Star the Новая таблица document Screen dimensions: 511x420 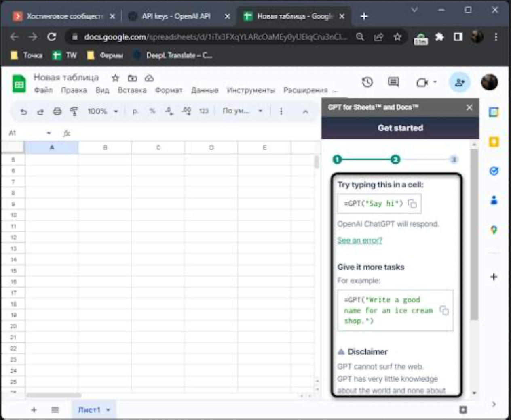tap(115, 78)
